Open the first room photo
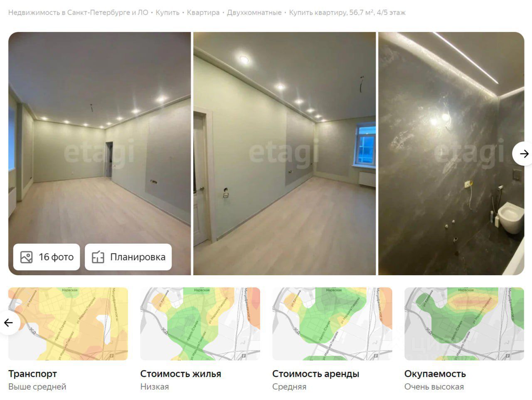 [x=100, y=153]
